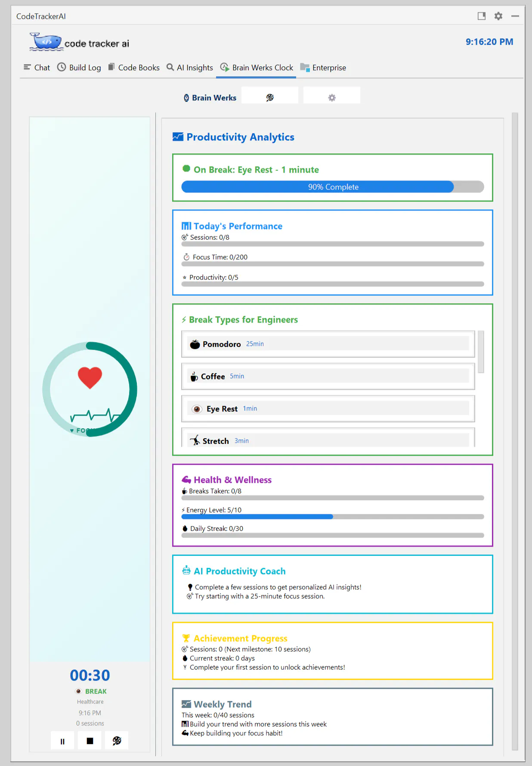
Task: Click the Energy Level 5/10 progress bar
Action: [x=333, y=517]
